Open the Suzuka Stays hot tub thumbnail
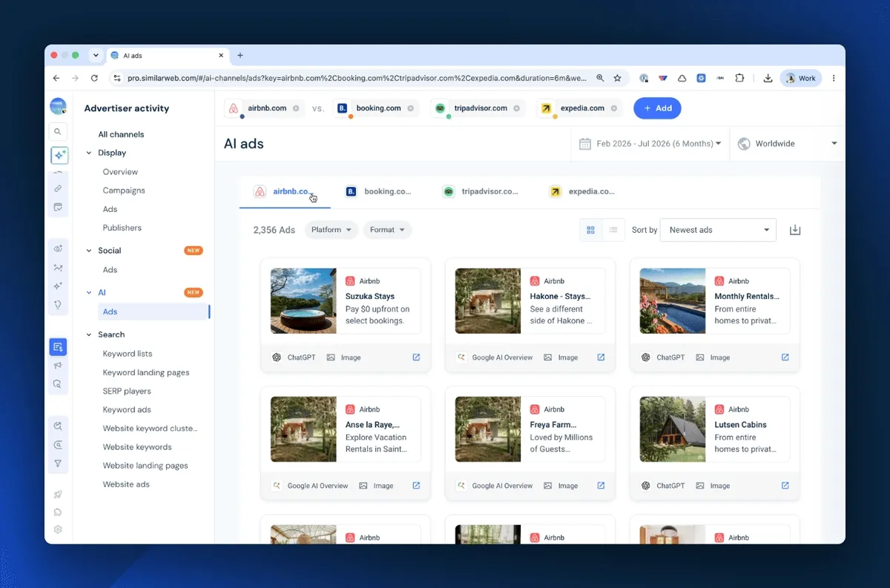 point(303,301)
